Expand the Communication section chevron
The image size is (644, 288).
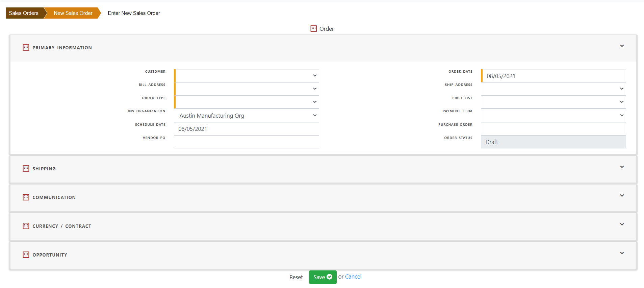click(x=622, y=195)
